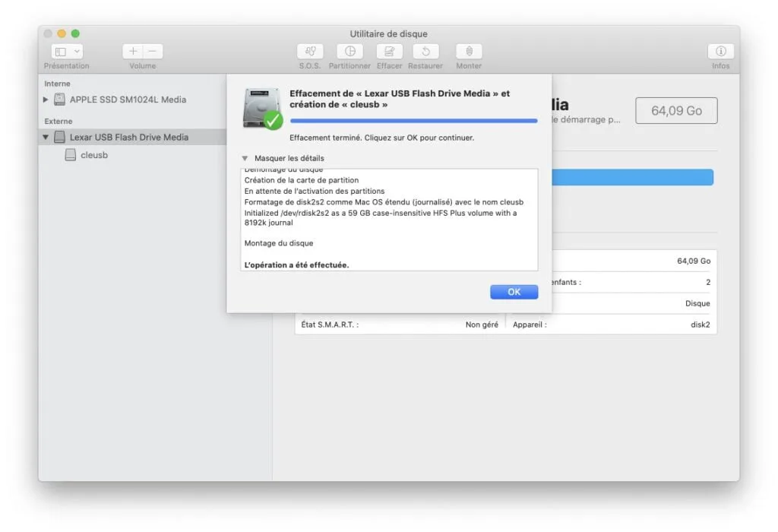Click 'Non géré' value

(481, 325)
